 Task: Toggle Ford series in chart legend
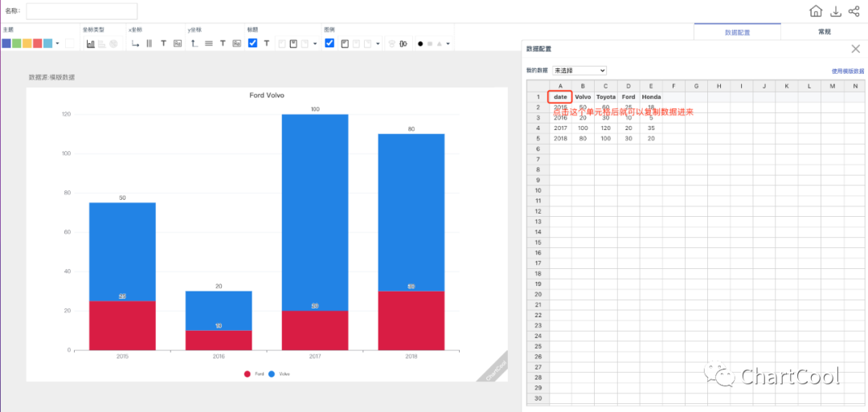pyautogui.click(x=250, y=373)
